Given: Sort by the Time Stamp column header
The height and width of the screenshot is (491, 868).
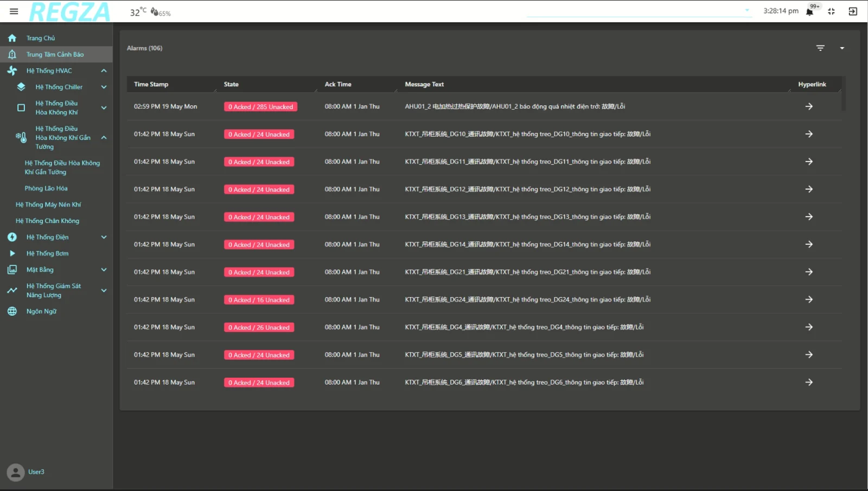Looking at the screenshot, I should (151, 84).
